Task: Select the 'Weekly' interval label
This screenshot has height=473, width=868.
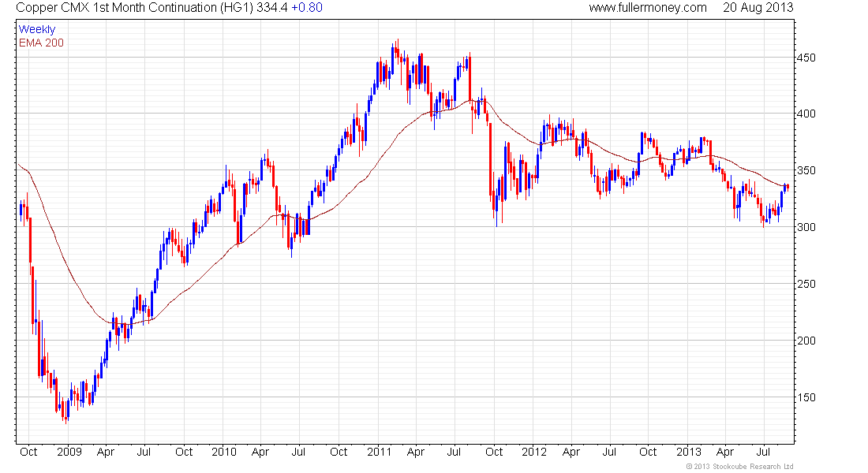Action: [37, 29]
